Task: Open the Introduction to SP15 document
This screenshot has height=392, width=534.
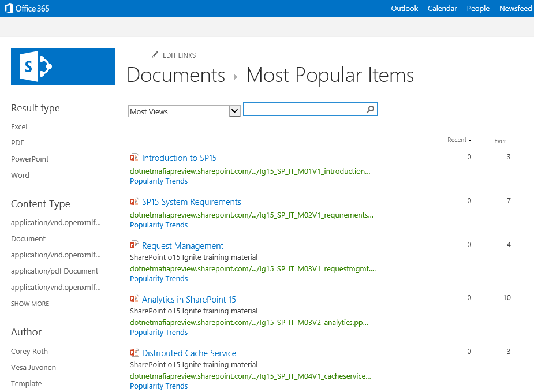Action: (x=179, y=158)
